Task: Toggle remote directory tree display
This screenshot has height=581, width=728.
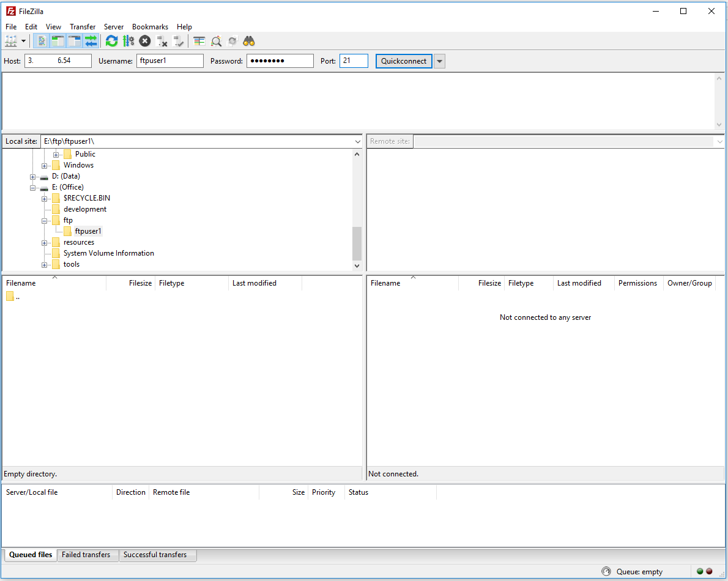Action: 74,42
